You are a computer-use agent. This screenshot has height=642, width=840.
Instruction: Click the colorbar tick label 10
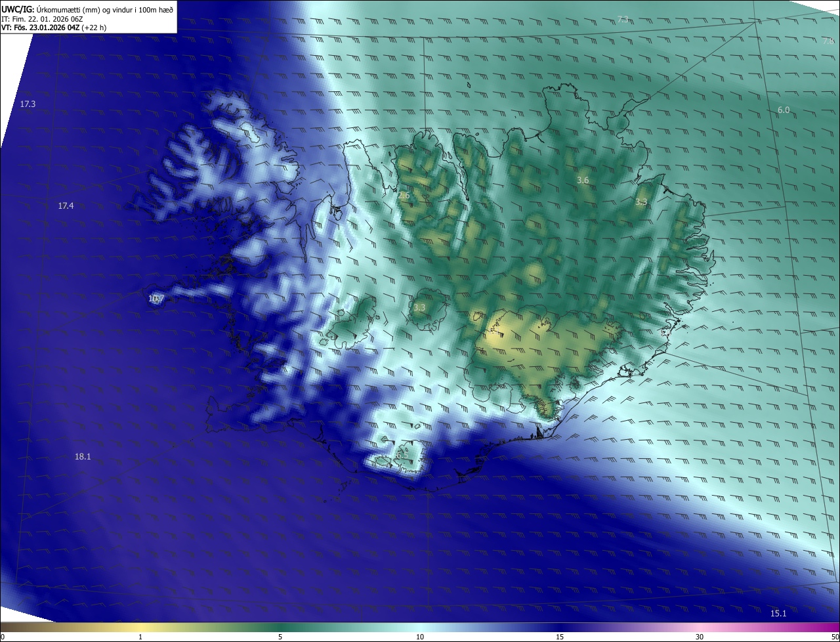(x=420, y=637)
